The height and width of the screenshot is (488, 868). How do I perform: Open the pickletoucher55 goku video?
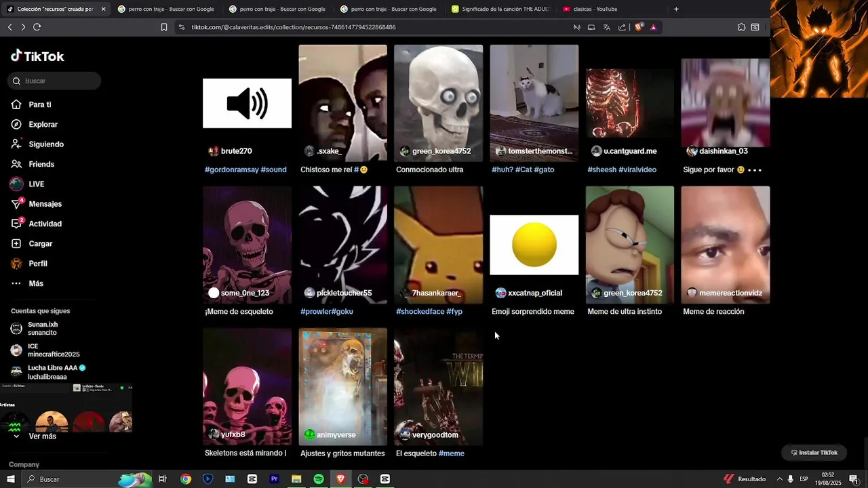tap(342, 245)
